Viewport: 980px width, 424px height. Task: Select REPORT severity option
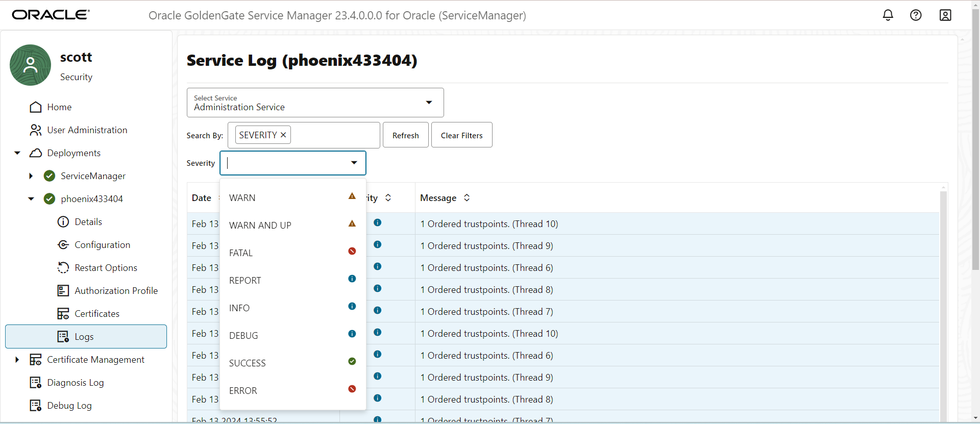click(292, 280)
